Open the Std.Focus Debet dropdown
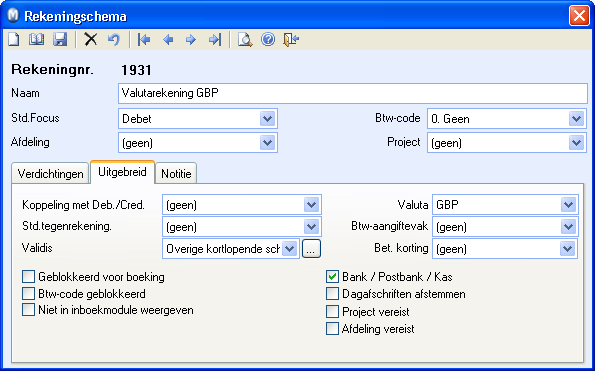Image resolution: width=595 pixels, height=371 pixels. point(267,119)
